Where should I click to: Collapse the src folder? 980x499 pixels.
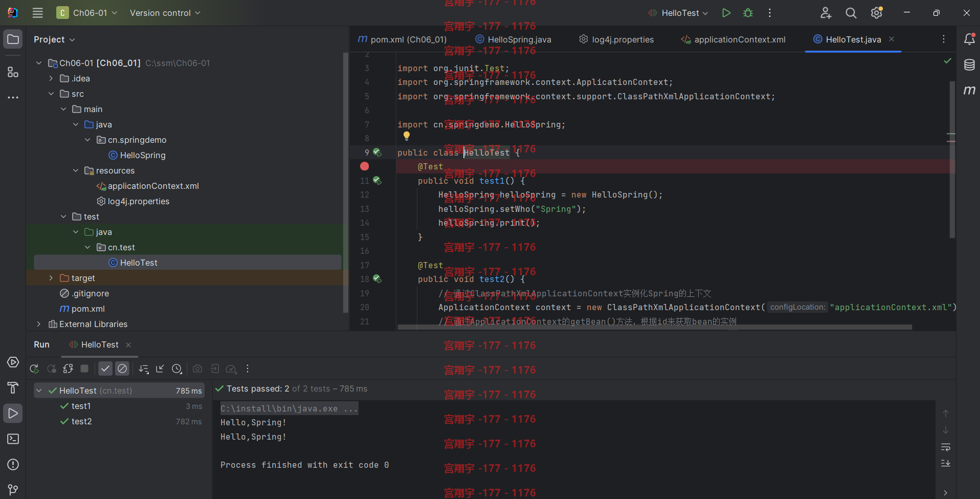click(51, 94)
